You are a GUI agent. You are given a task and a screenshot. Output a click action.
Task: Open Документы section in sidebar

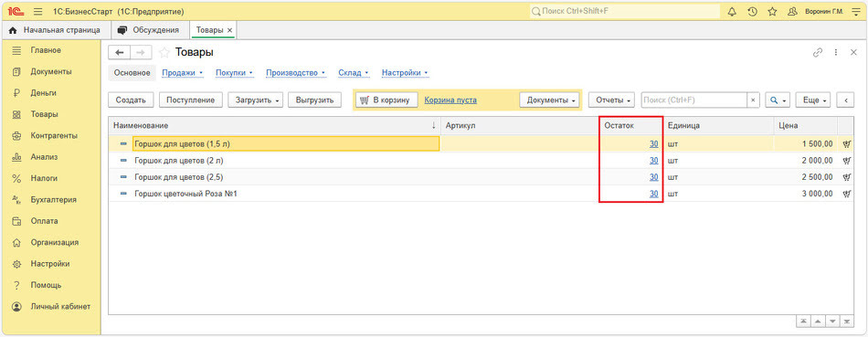click(50, 71)
